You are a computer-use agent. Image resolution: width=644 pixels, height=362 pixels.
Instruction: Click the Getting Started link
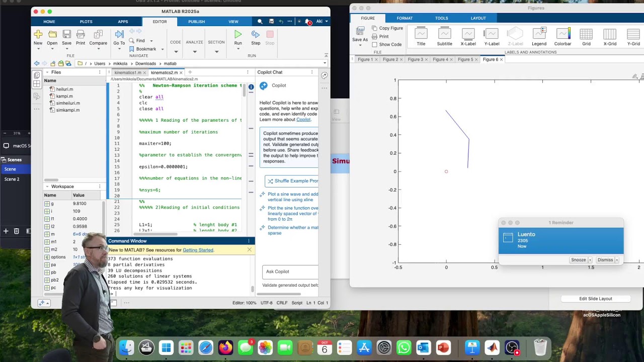click(198, 250)
